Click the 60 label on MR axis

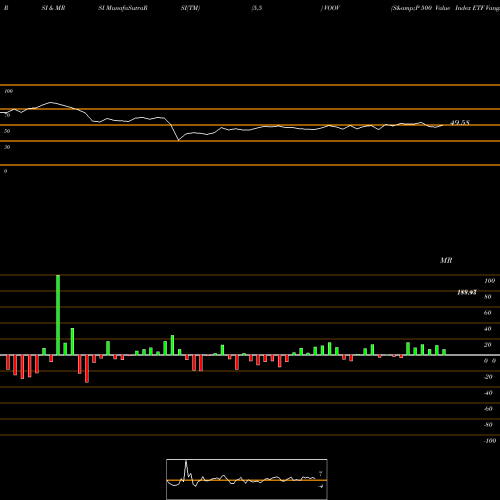(x=488, y=313)
